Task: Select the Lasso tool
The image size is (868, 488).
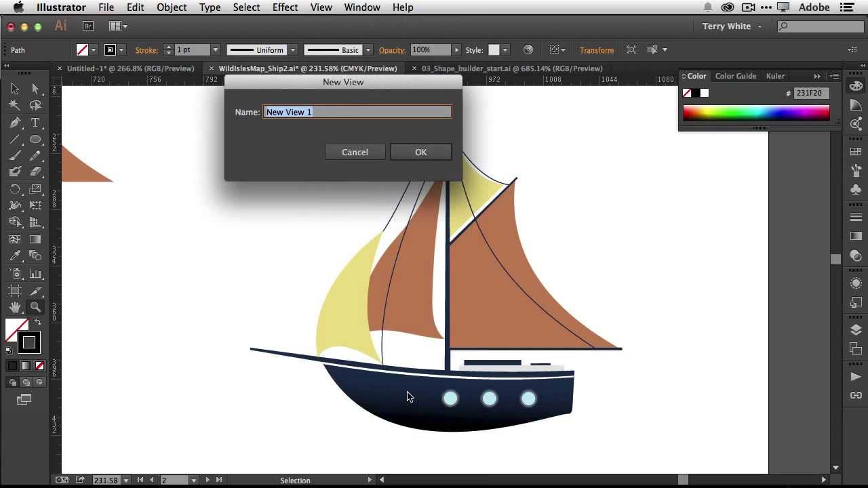Action: 35,105
